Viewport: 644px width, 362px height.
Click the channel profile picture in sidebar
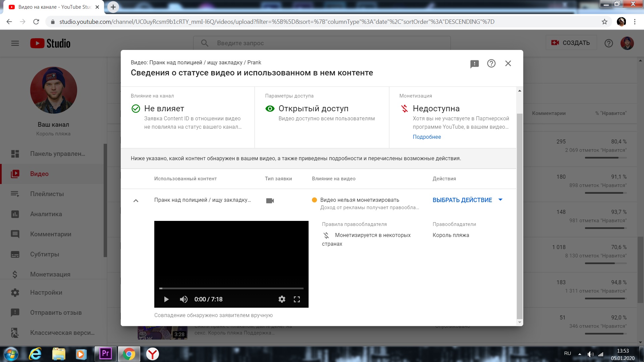pos(54,90)
